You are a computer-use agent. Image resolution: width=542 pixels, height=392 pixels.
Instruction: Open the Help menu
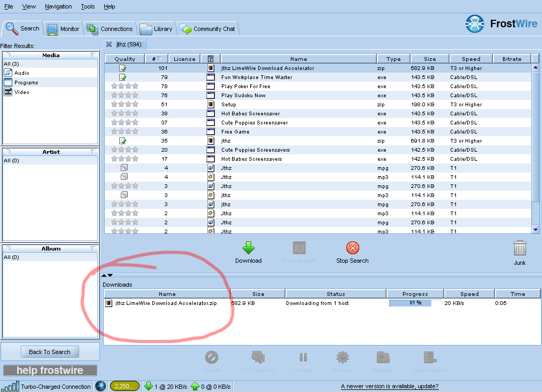(110, 6)
